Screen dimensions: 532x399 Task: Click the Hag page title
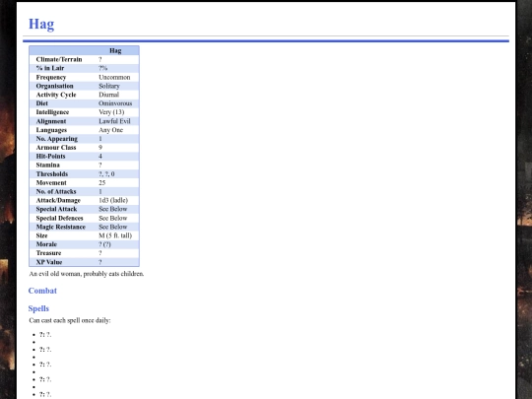[x=41, y=24]
